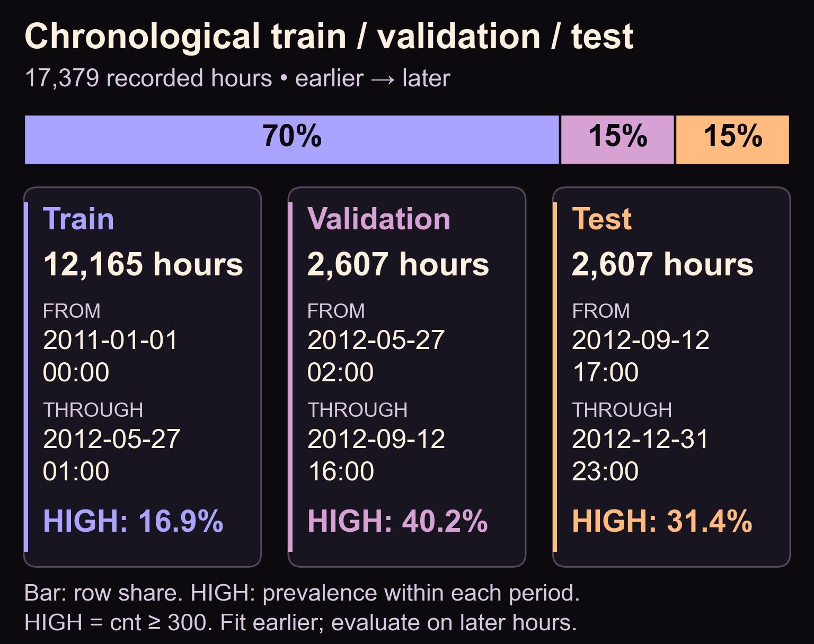Click the Test card's 2,607 hours figure
814x644 pixels.
click(x=662, y=264)
